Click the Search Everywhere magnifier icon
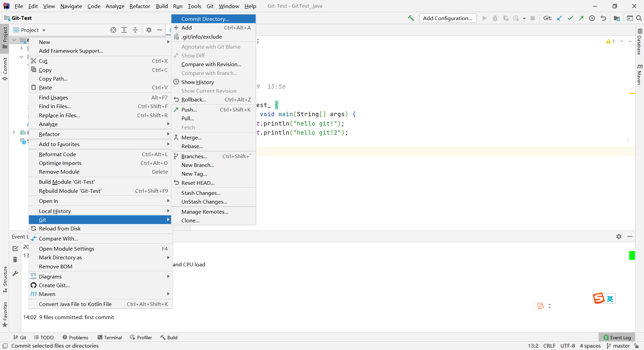The height and width of the screenshot is (350, 644). 639,18
